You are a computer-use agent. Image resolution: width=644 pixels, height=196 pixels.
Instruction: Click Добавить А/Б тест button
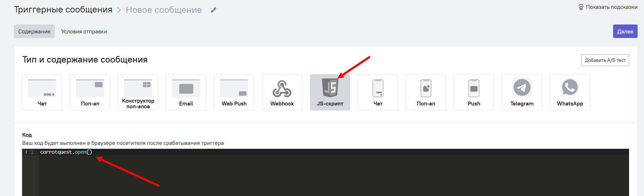(x=605, y=60)
